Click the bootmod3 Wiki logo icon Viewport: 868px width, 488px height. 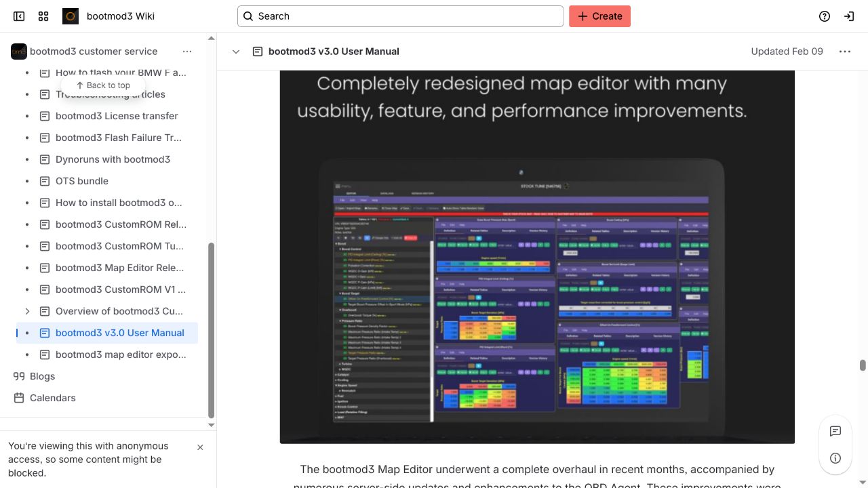[x=71, y=16]
